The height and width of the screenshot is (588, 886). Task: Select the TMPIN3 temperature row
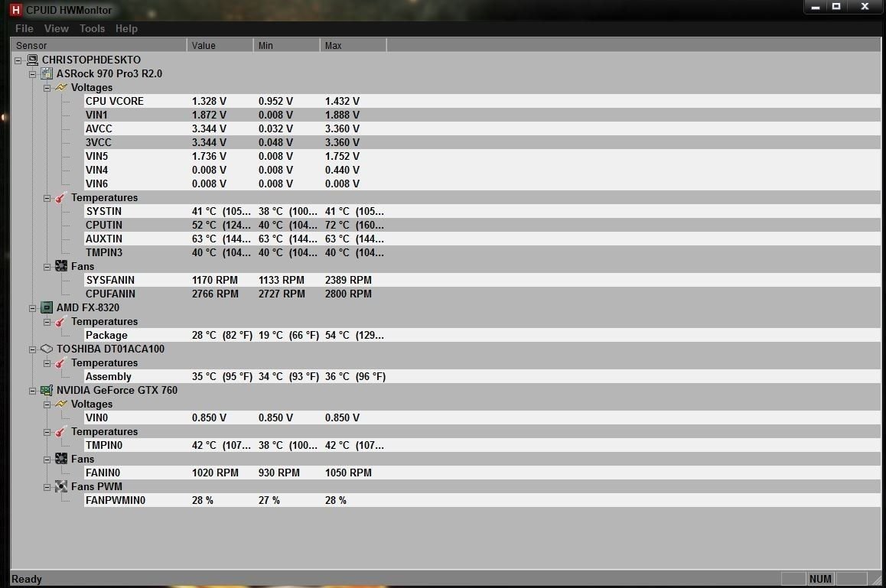click(x=482, y=252)
